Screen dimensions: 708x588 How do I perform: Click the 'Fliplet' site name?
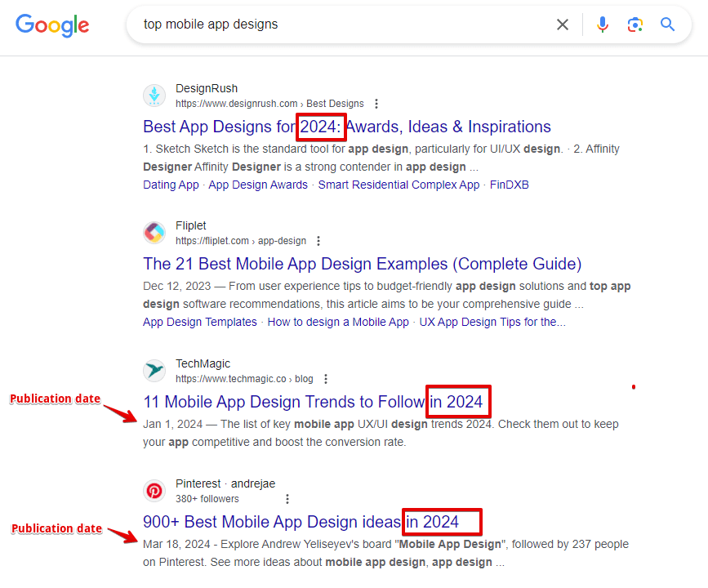click(190, 225)
